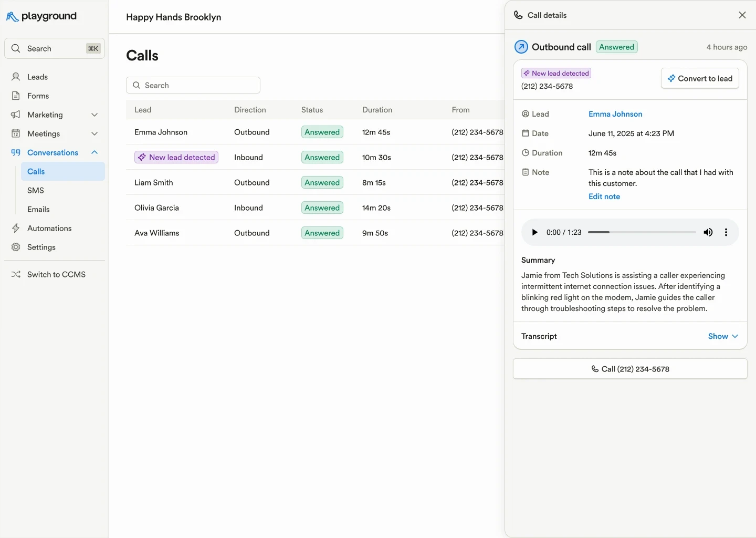Show the Transcript section
This screenshot has height=538, width=756.
point(723,336)
